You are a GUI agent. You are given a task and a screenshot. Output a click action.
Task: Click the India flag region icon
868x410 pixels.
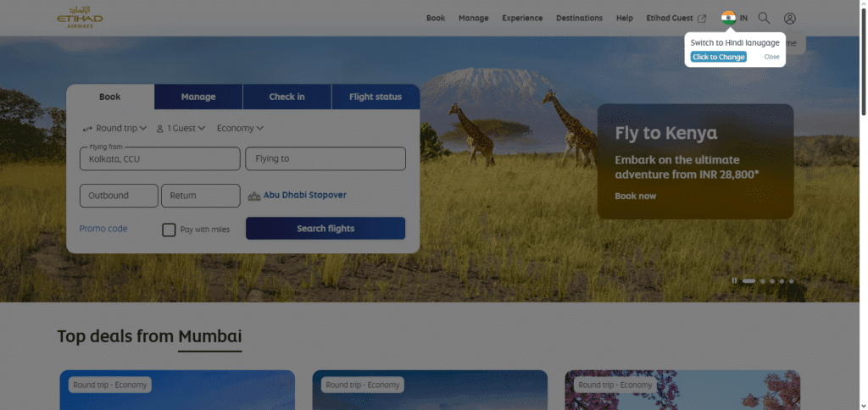(x=728, y=18)
